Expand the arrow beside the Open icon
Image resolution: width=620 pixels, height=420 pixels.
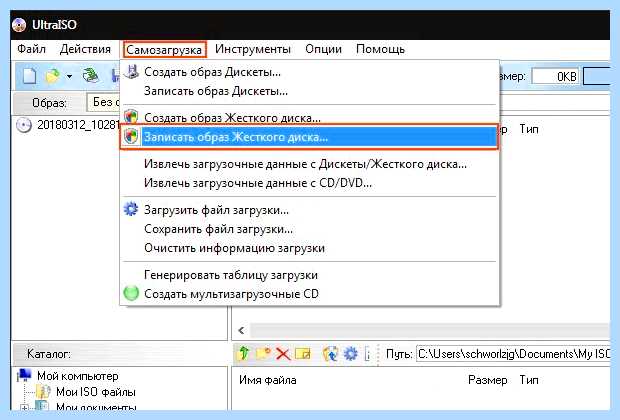pos(70,76)
